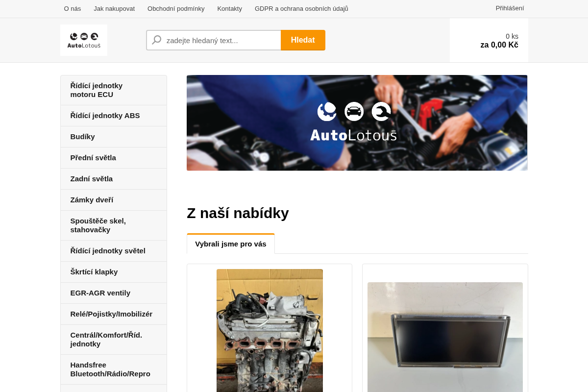Image resolution: width=588 pixels, height=392 pixels.
Task: Open Řídící jednotky světel category
Action: 114,251
